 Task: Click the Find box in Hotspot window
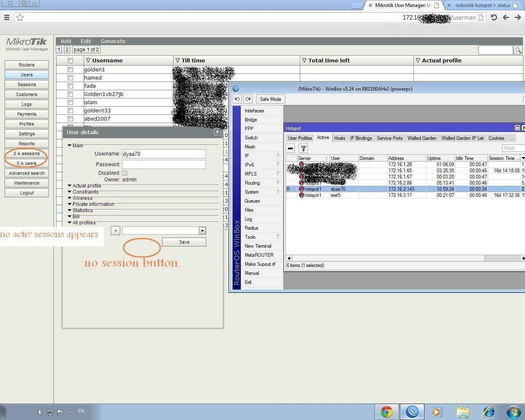click(513, 148)
